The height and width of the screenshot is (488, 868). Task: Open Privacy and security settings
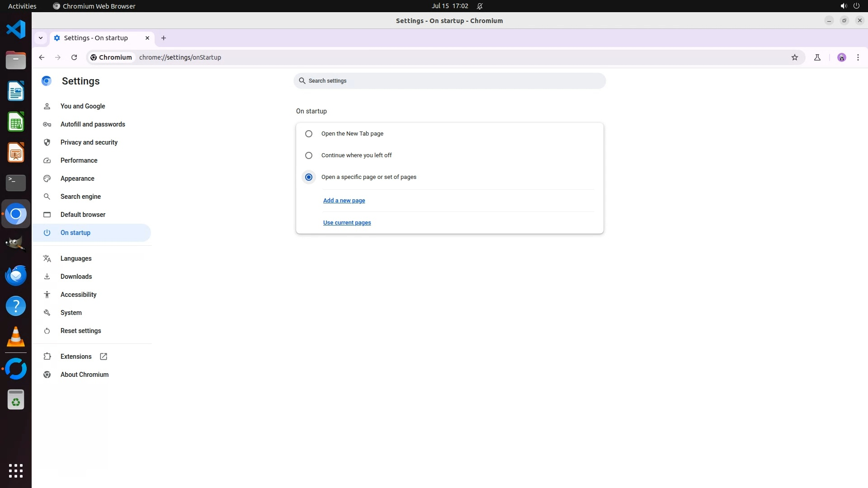pyautogui.click(x=89, y=142)
